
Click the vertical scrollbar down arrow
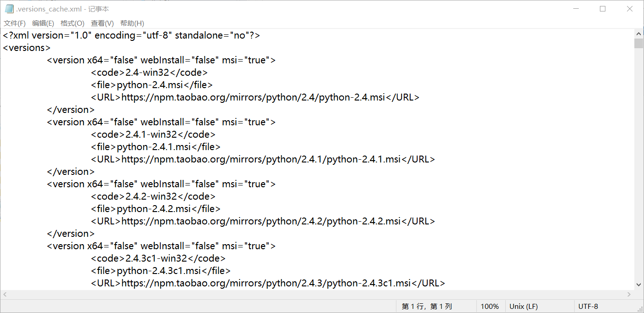[638, 285]
